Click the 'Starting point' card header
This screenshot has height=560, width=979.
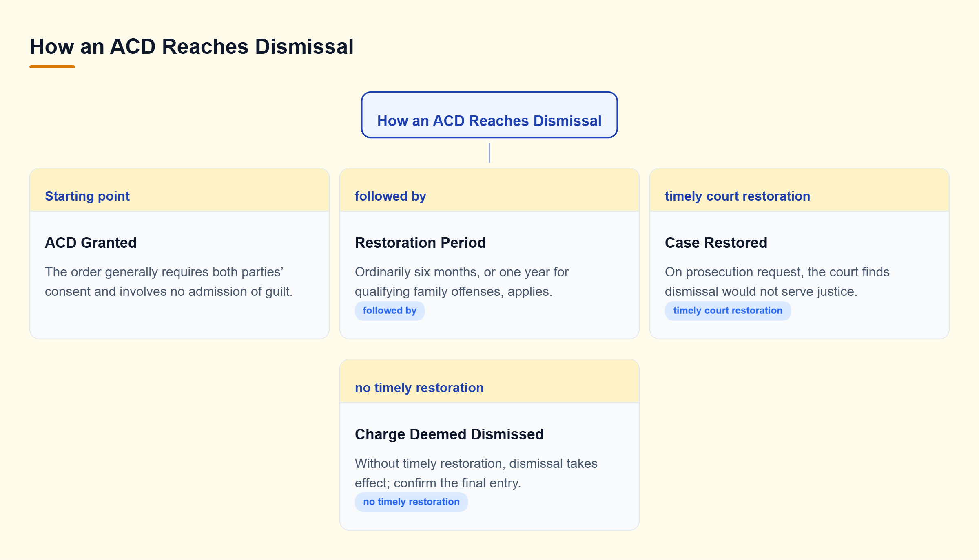point(179,190)
